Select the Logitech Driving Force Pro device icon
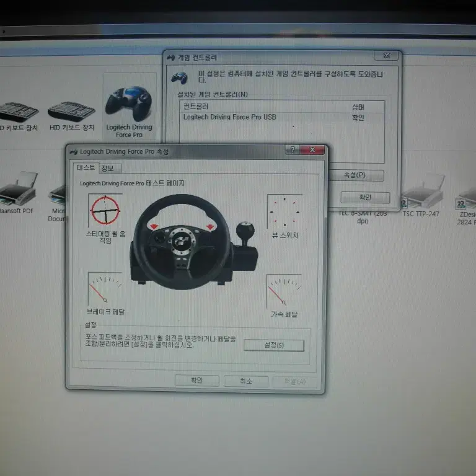476x476 pixels. point(129,105)
